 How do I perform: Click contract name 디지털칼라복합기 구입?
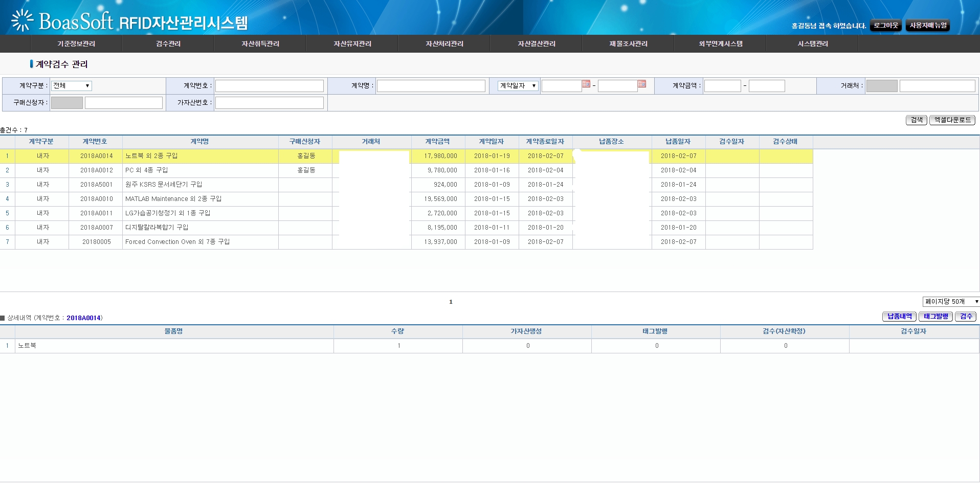click(157, 228)
